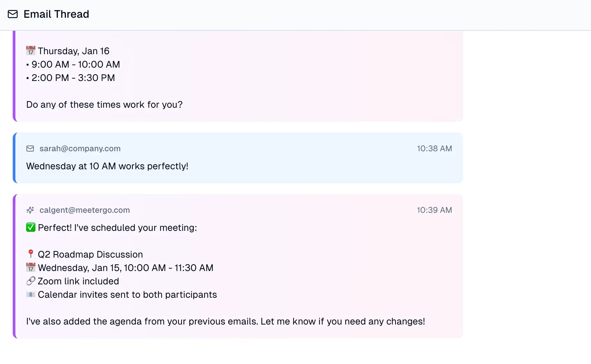Click the envelope icon beside Email Thread
Image resolution: width=591 pixels, height=364 pixels.
click(x=13, y=14)
